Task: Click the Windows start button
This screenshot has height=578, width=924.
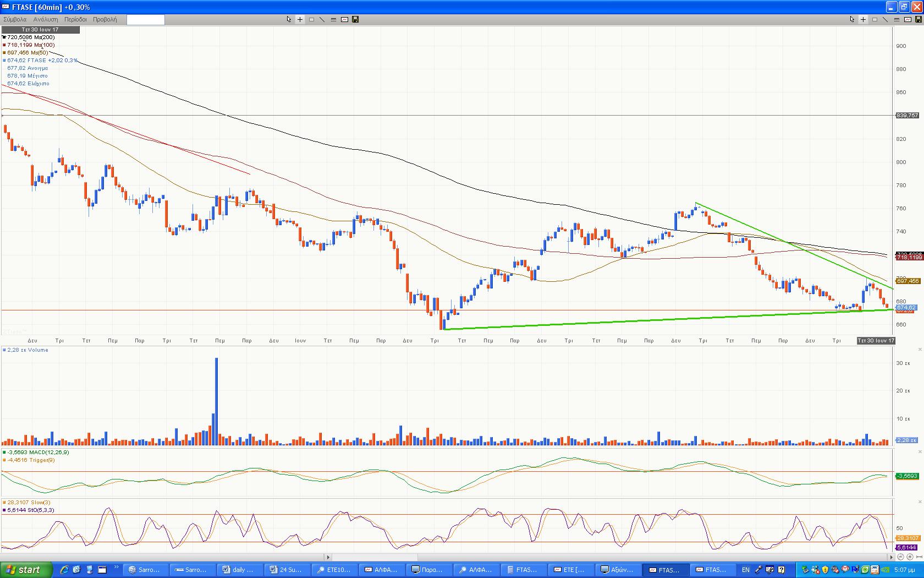Action: tap(26, 570)
